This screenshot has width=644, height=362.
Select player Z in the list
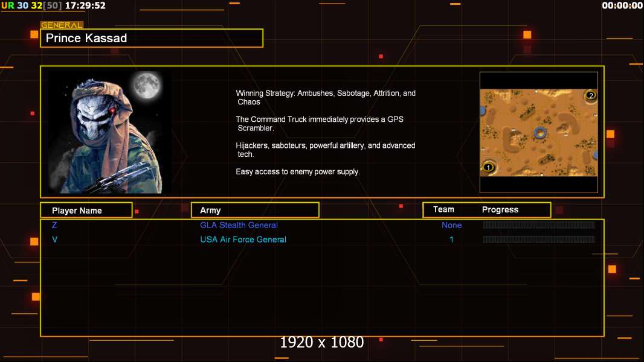pos(54,225)
